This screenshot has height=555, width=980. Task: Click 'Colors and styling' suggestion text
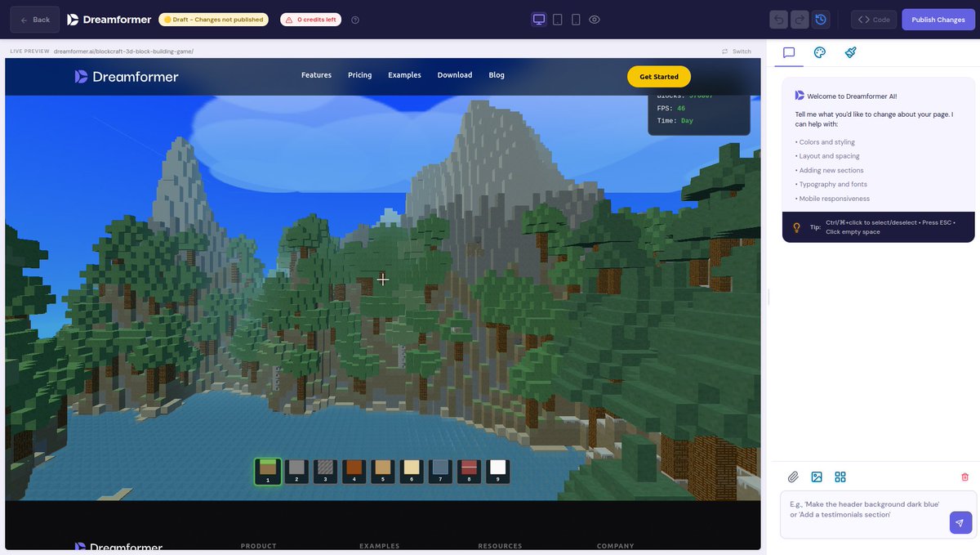point(826,142)
